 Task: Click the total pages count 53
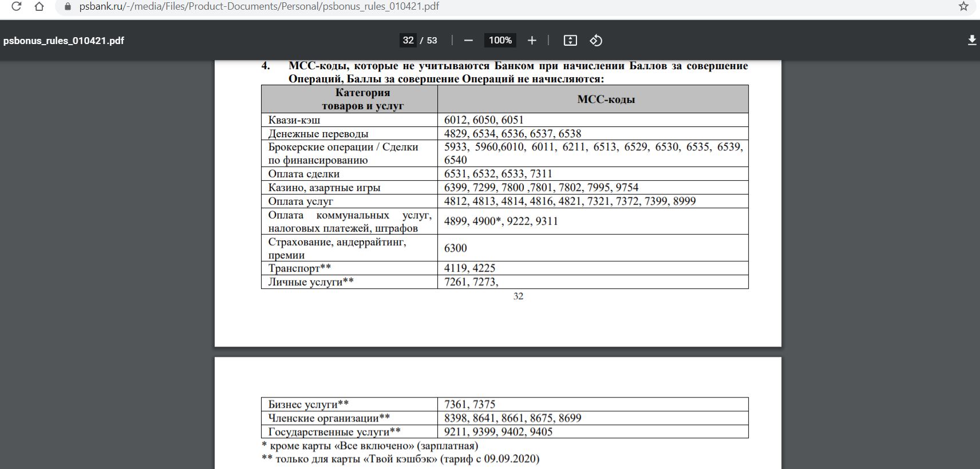[x=432, y=41]
